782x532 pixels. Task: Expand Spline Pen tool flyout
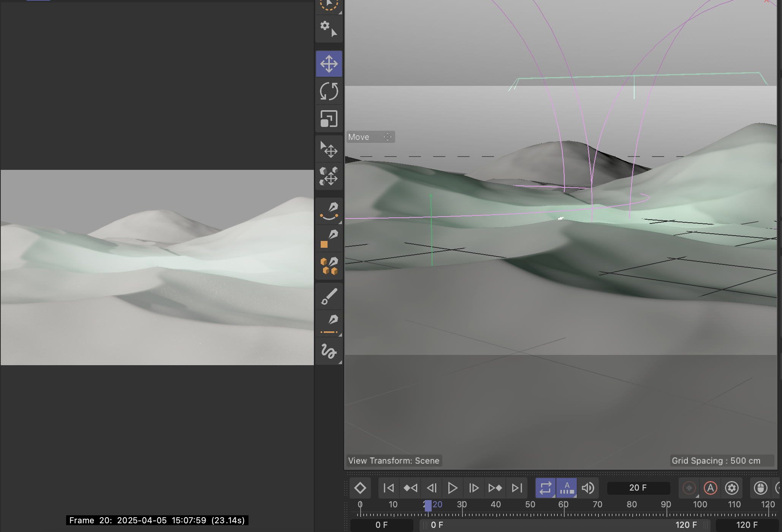[x=340, y=222]
